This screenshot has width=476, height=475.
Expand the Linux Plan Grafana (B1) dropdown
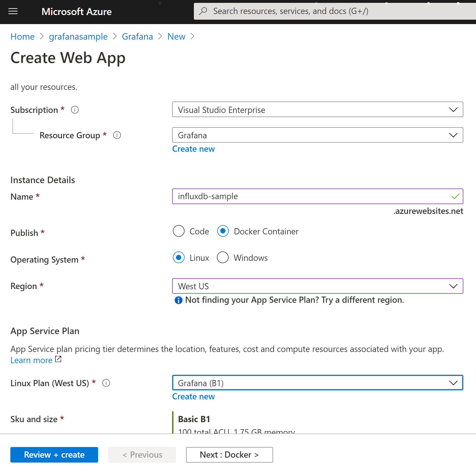[318, 383]
